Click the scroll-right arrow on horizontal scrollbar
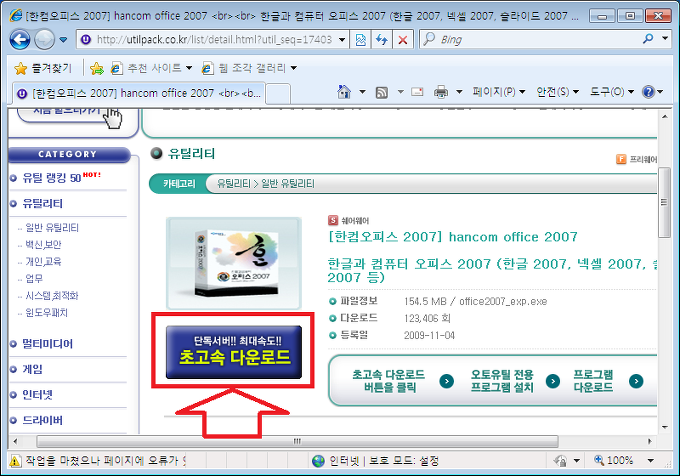This screenshot has width=680, height=476. pyautogui.click(x=650, y=441)
